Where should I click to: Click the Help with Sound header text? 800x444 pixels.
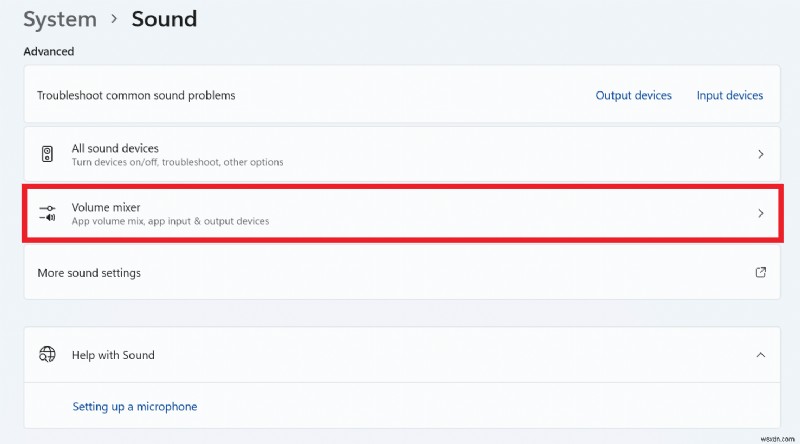113,355
